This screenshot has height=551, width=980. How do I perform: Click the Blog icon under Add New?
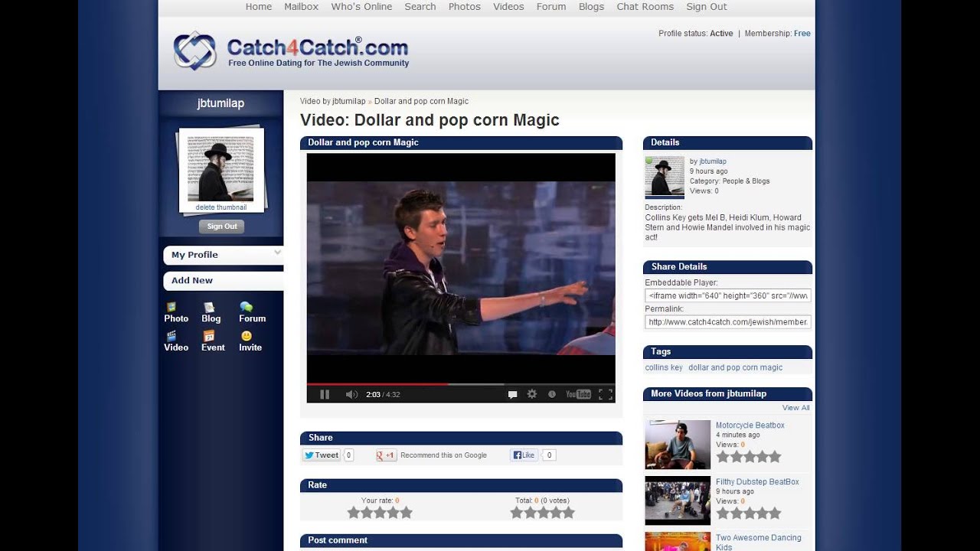pyautogui.click(x=208, y=307)
